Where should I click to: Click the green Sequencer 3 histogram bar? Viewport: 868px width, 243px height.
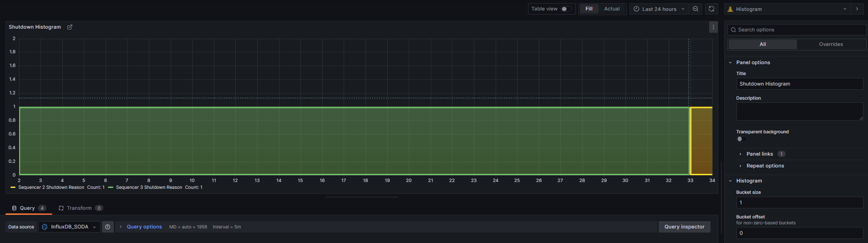coord(354,141)
